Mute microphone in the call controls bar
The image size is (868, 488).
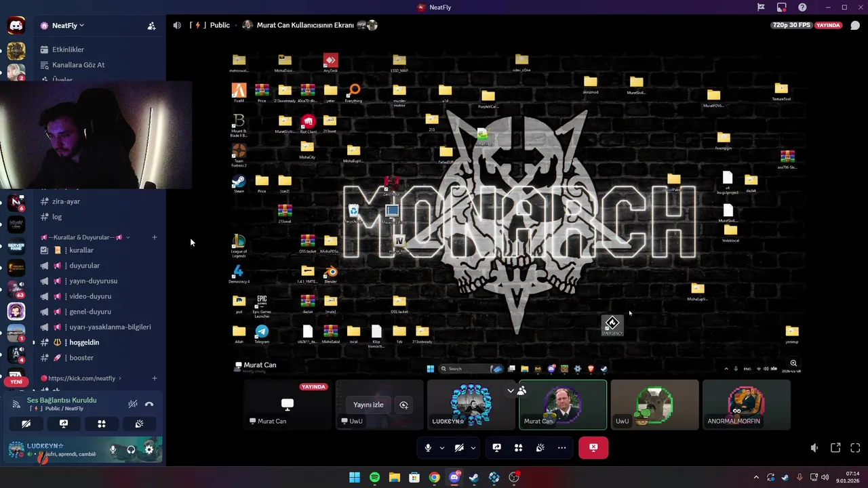[428, 447]
